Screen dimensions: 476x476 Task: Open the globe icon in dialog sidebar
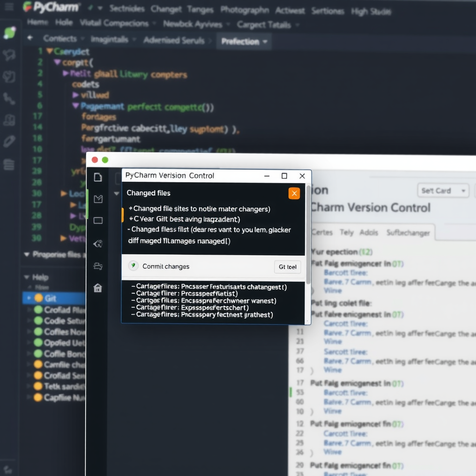pyautogui.click(x=98, y=244)
